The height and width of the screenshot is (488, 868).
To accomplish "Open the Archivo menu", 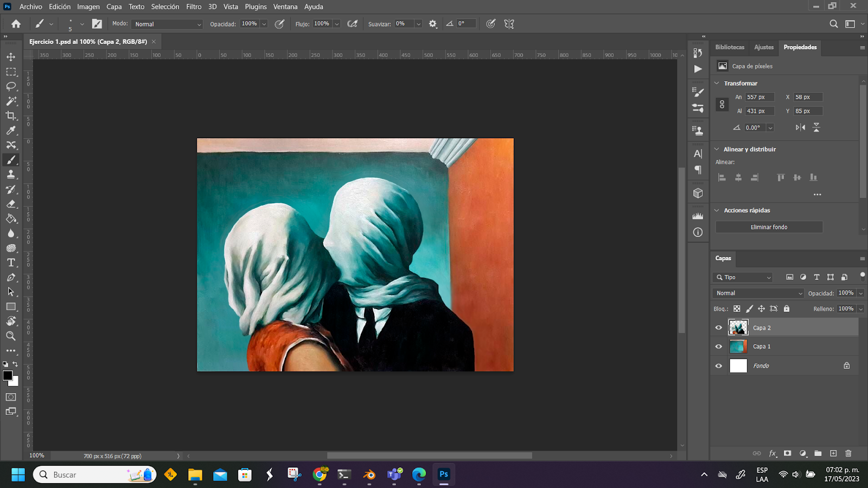I will [31, 7].
